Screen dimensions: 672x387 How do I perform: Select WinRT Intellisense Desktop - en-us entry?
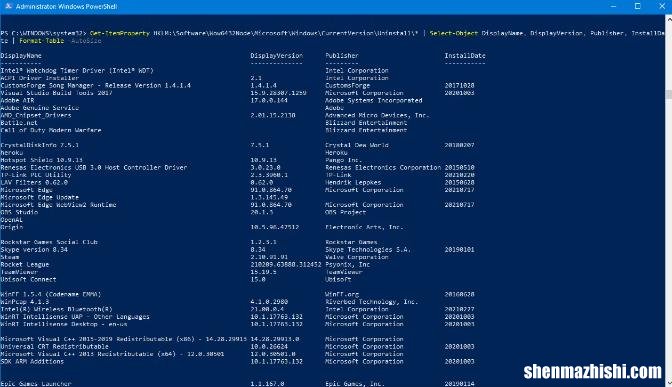click(64, 324)
